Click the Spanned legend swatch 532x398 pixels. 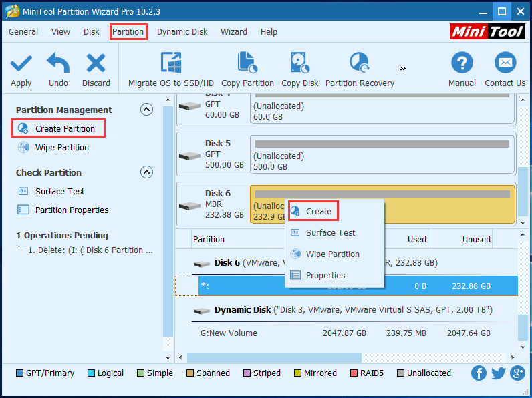[190, 373]
